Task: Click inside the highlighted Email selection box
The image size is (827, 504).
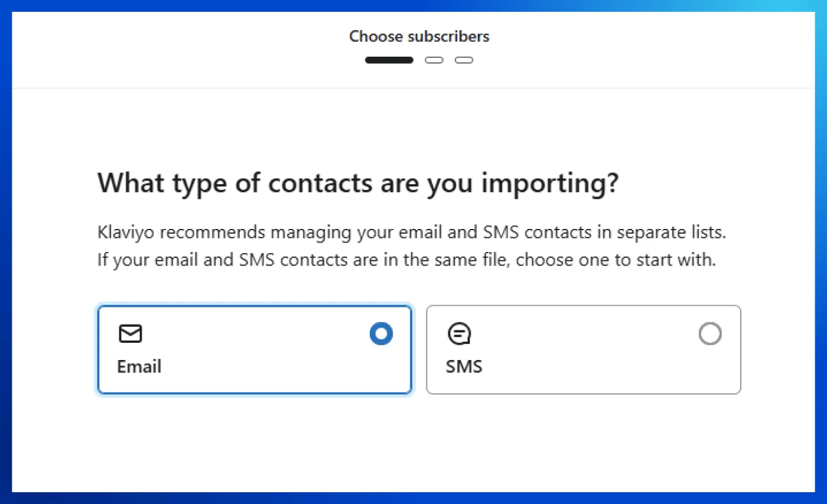Action: [255, 349]
